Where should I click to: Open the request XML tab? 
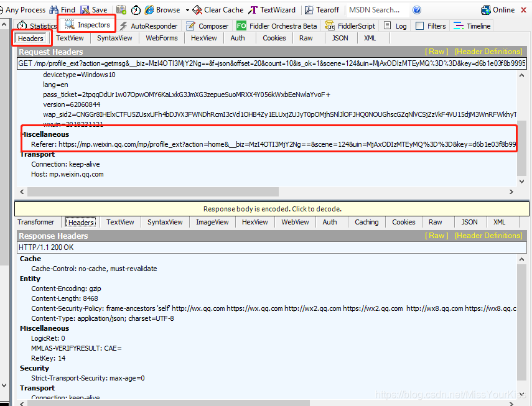(x=370, y=38)
